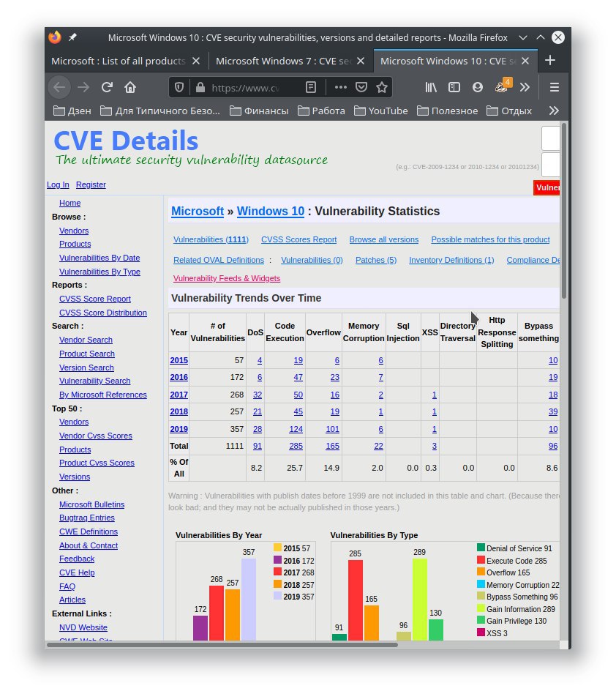This screenshot has height=694, width=616.
Task: Toggle the sidebars icon
Action: [454, 87]
